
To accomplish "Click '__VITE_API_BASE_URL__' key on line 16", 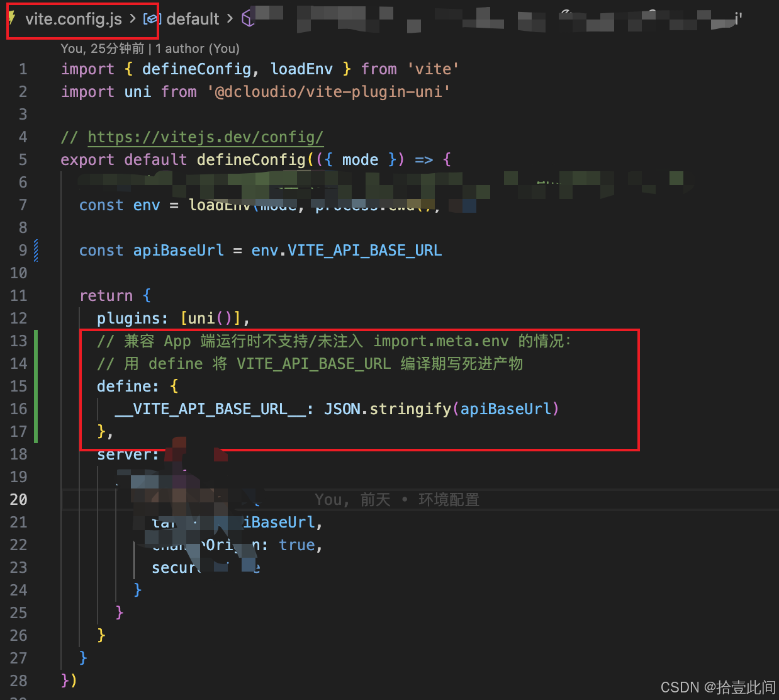I will pos(210,409).
